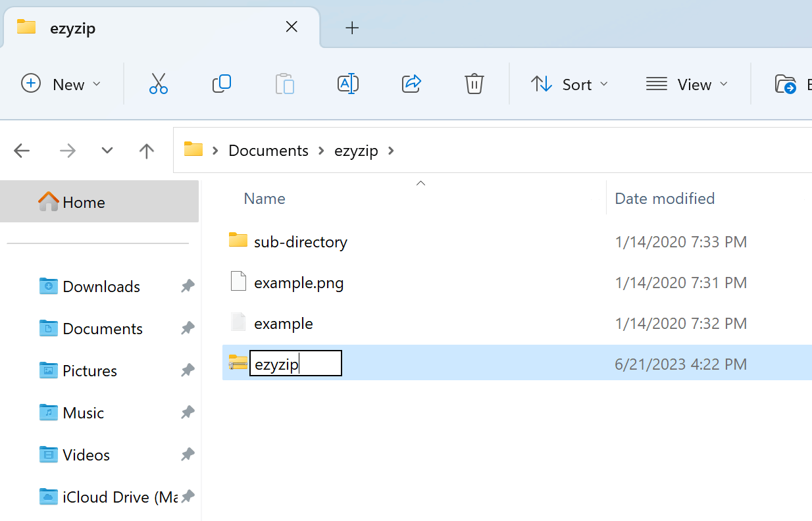This screenshot has height=521, width=812.
Task: Click inside the ezyzip rename field
Action: click(x=295, y=363)
